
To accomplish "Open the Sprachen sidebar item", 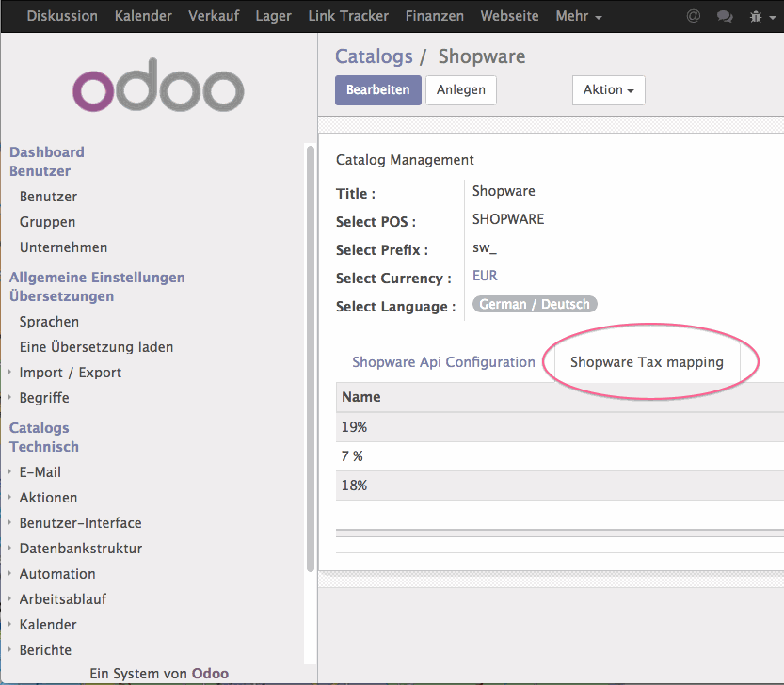I will (x=49, y=322).
